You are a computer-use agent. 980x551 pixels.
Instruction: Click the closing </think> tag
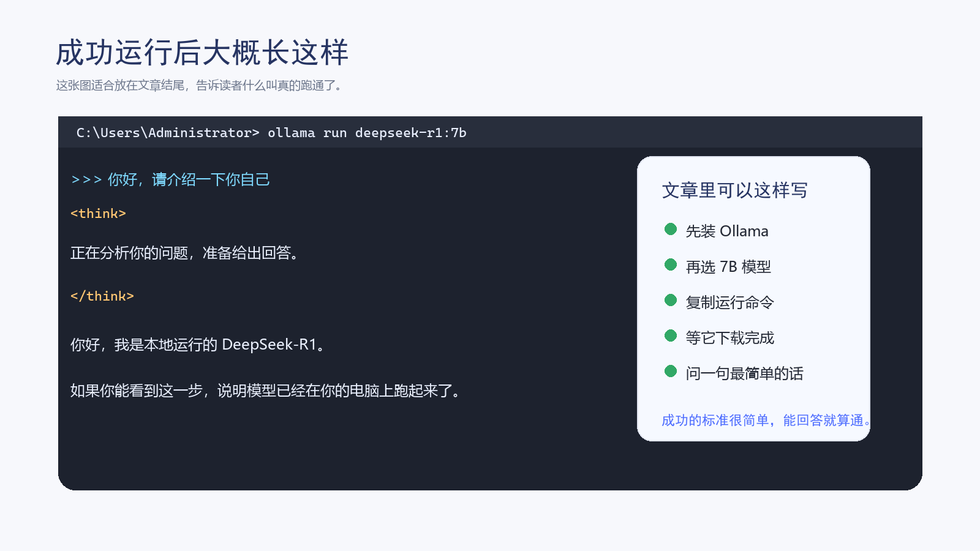point(102,296)
